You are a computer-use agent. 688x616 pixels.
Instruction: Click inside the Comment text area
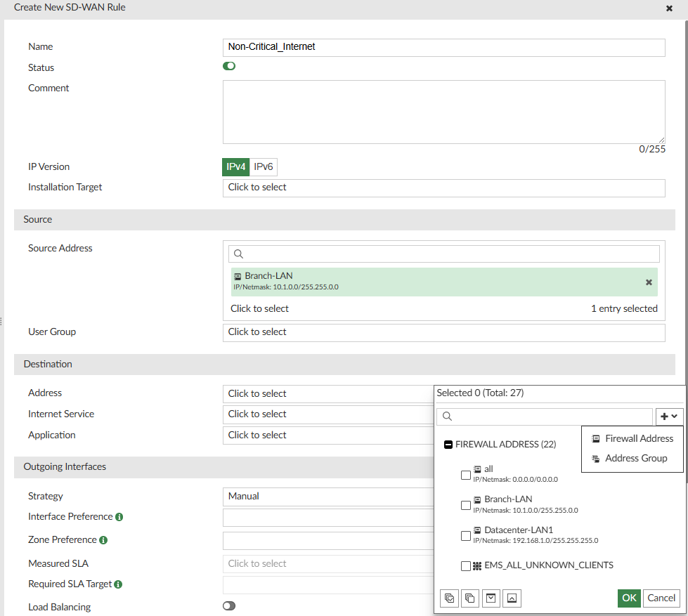[443, 112]
